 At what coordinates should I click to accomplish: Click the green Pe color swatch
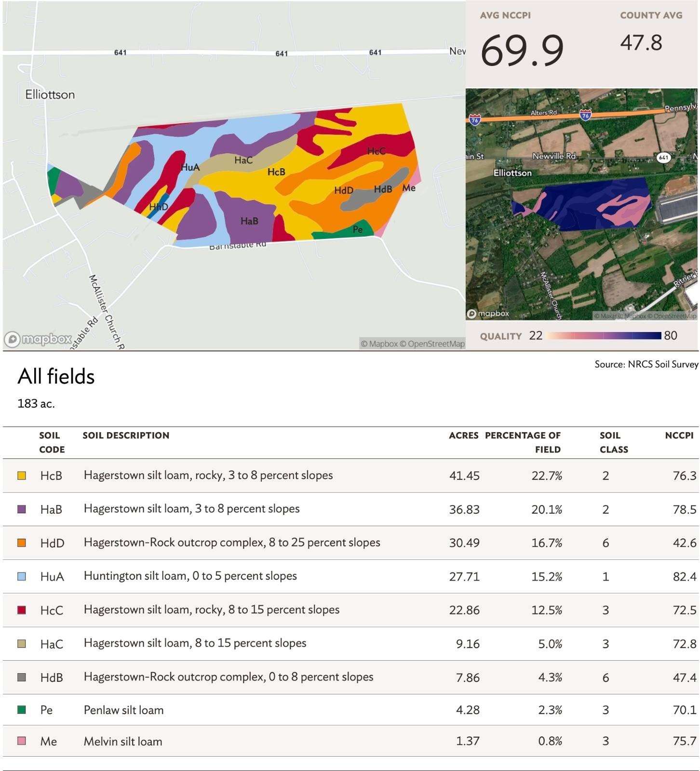point(22,710)
